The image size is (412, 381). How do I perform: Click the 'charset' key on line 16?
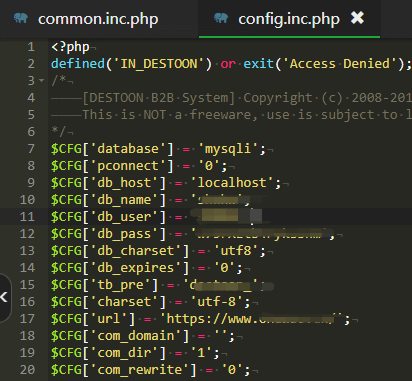(124, 302)
